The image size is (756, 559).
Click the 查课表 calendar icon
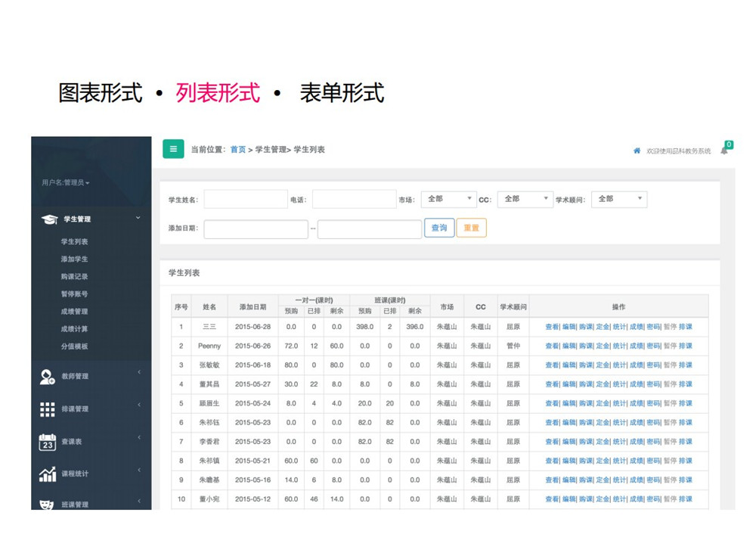tap(48, 442)
